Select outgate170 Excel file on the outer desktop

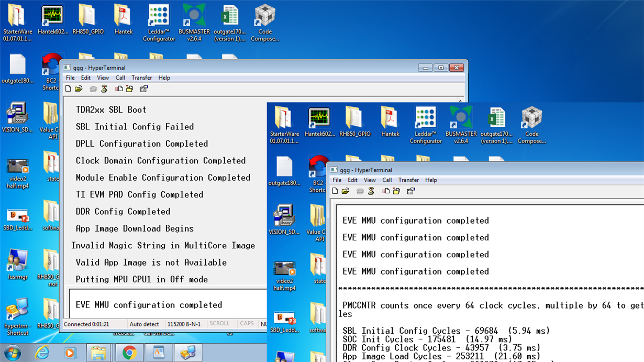tap(230, 23)
